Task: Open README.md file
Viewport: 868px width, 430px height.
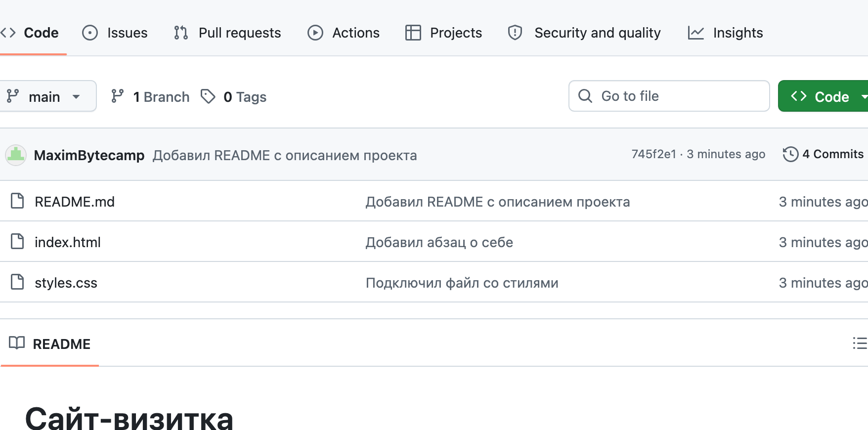Action: point(75,202)
